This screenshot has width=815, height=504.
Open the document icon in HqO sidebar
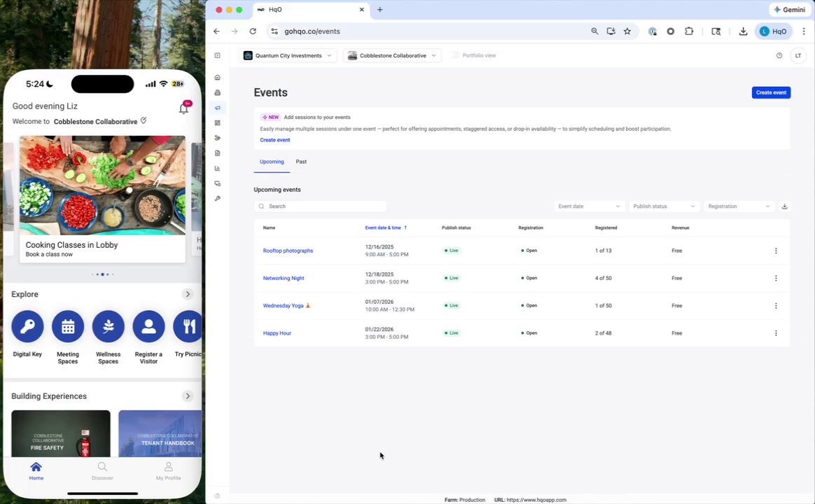217,153
